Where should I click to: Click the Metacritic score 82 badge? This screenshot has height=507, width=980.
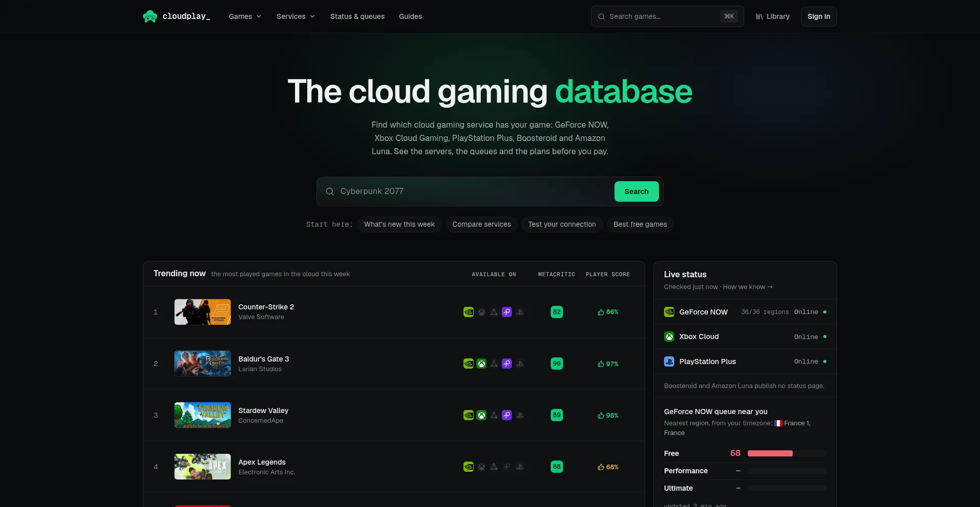pyautogui.click(x=557, y=312)
